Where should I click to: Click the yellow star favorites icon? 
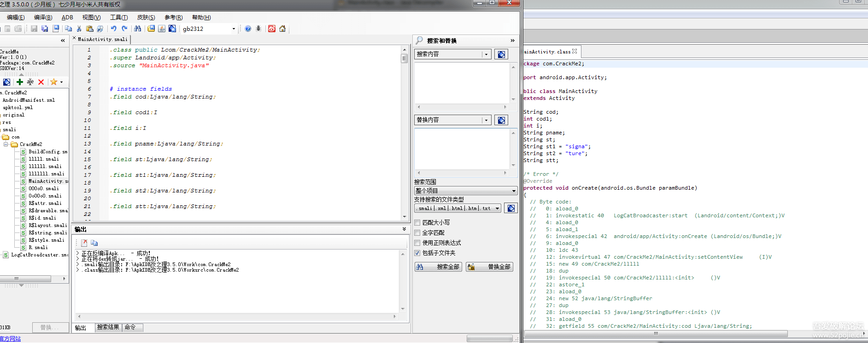[x=54, y=82]
